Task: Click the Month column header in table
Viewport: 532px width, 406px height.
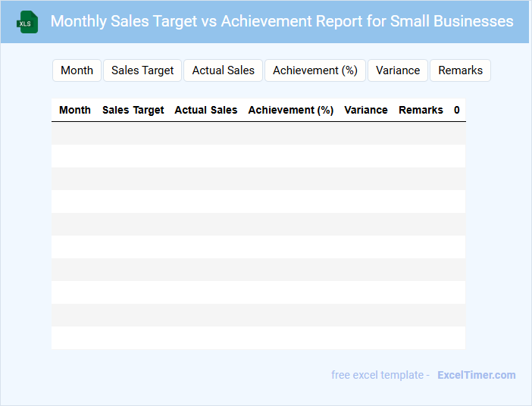Action: click(x=75, y=110)
